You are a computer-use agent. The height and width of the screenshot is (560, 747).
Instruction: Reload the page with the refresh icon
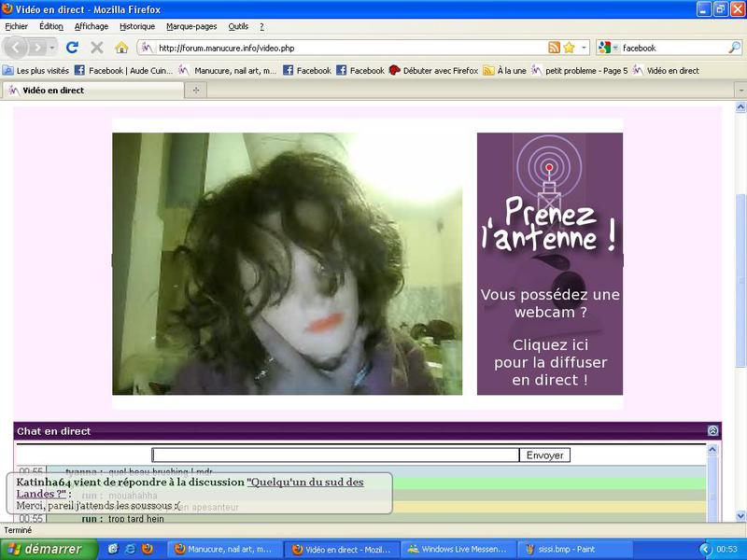click(x=72, y=48)
